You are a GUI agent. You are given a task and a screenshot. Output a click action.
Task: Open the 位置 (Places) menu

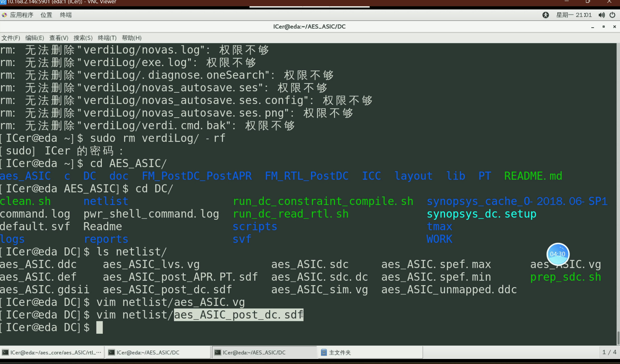46,15
